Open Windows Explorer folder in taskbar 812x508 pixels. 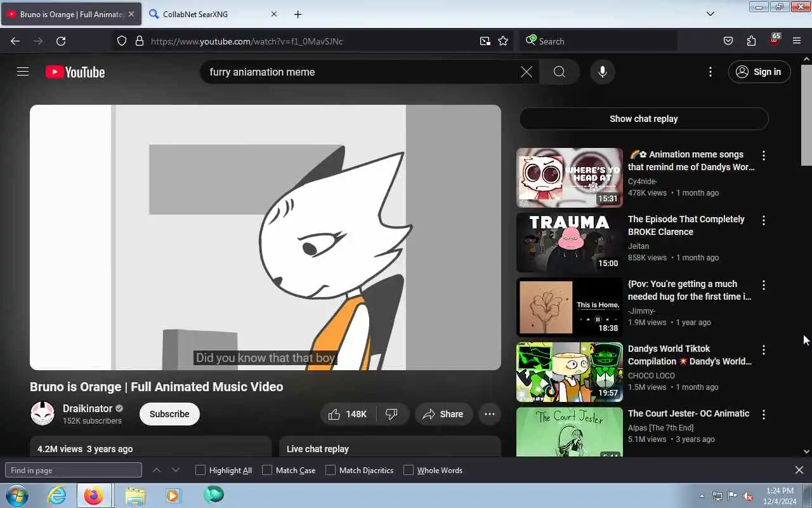[x=135, y=495]
